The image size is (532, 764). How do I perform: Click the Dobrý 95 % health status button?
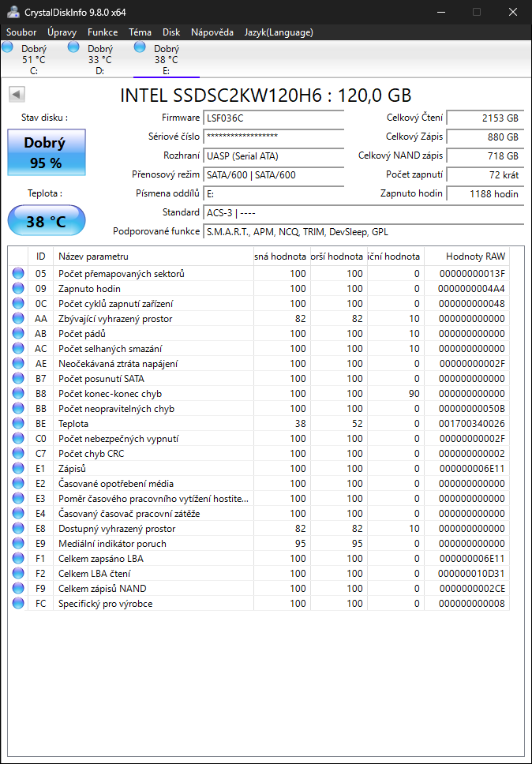click(x=47, y=152)
